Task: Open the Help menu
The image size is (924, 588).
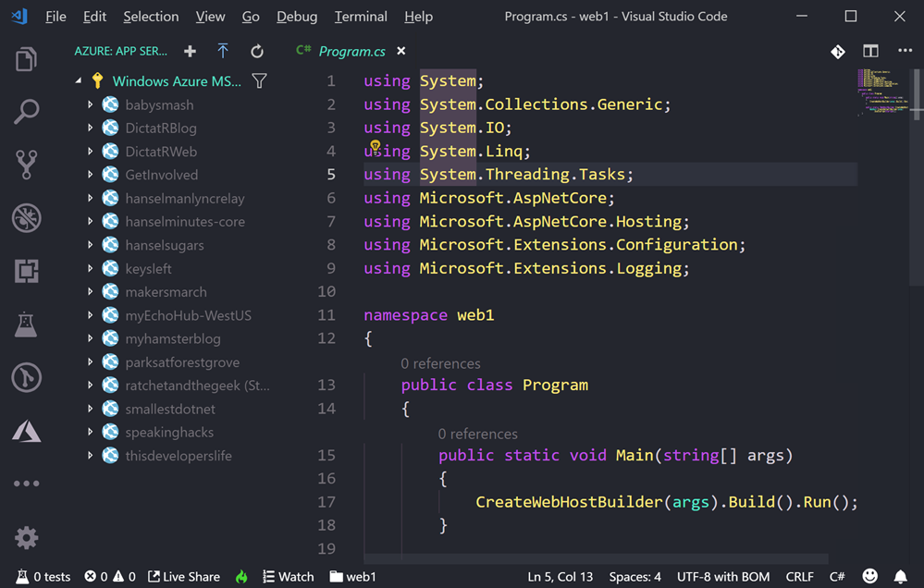Action: point(418,17)
